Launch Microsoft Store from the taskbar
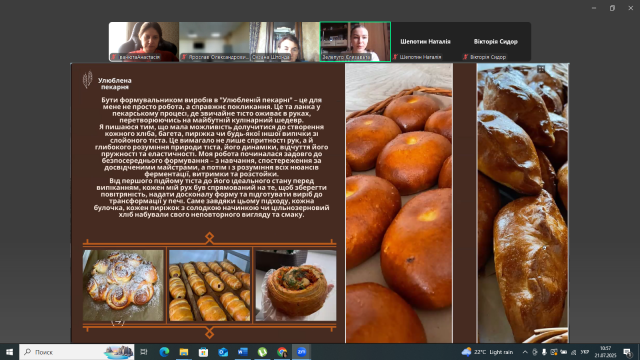Screen dimensions: 640x360 (203, 352)
